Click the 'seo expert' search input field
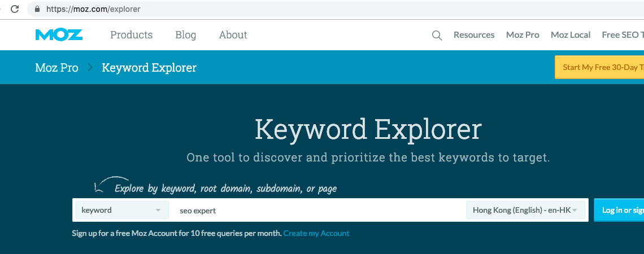This screenshot has height=254, width=644. pos(318,210)
